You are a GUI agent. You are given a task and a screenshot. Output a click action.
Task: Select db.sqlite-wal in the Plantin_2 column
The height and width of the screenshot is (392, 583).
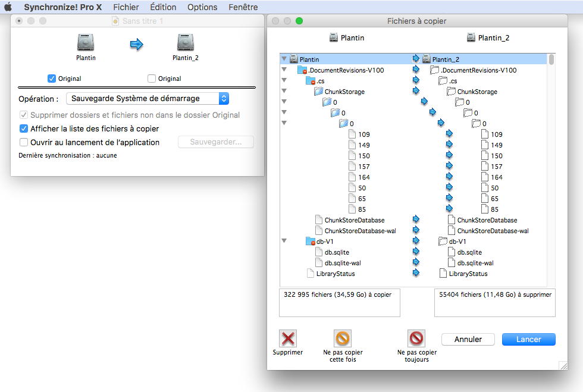[x=475, y=263]
